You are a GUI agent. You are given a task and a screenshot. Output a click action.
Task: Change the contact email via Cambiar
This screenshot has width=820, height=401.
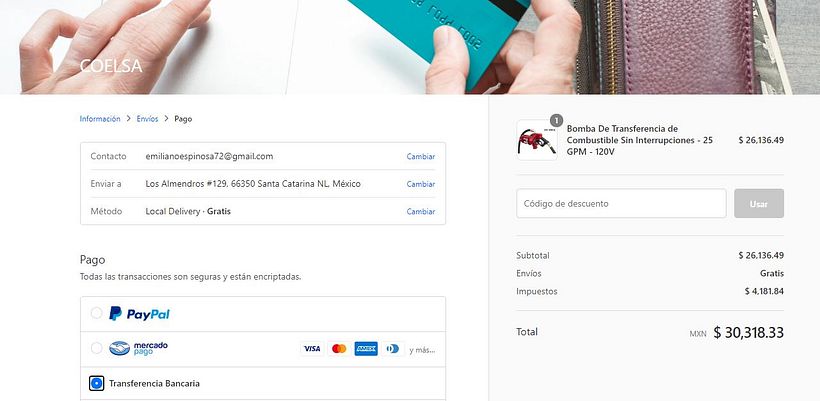(421, 156)
